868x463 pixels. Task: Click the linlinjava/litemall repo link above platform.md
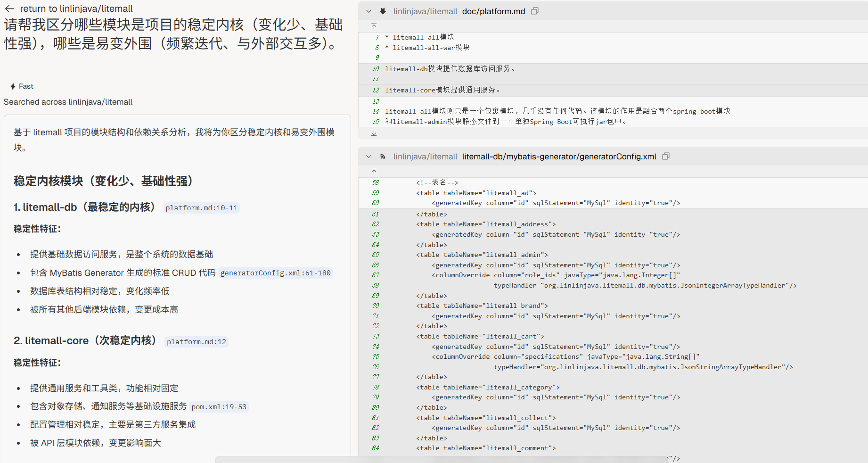425,11
